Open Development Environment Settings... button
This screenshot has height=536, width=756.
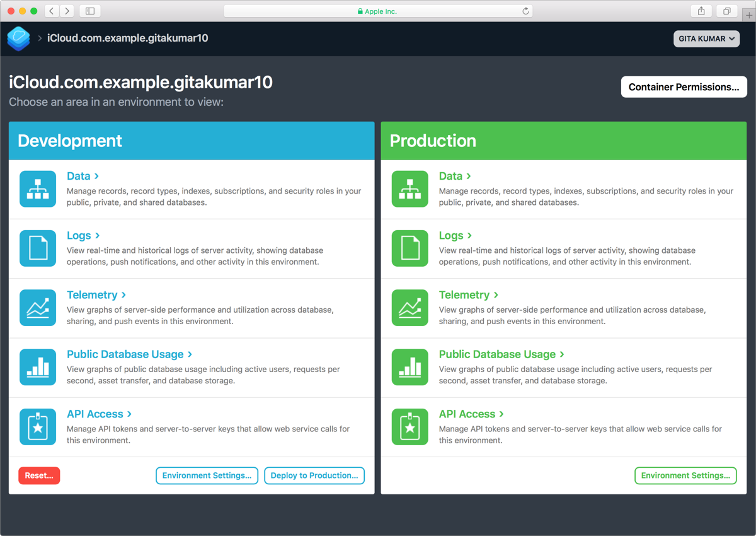[x=207, y=475]
